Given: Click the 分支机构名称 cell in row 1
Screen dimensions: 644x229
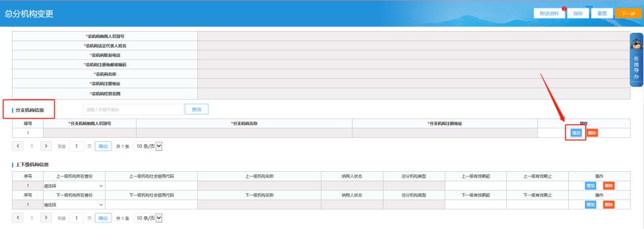Looking at the screenshot, I should [x=244, y=133].
